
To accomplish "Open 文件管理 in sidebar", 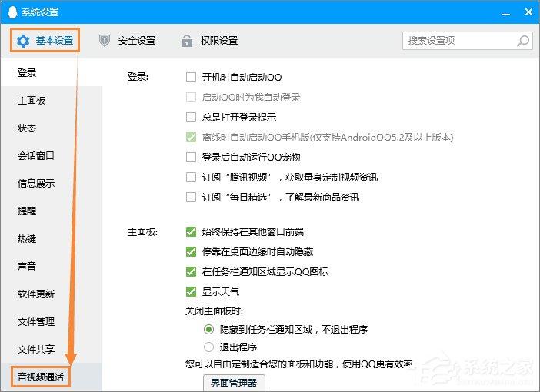I will click(51, 321).
